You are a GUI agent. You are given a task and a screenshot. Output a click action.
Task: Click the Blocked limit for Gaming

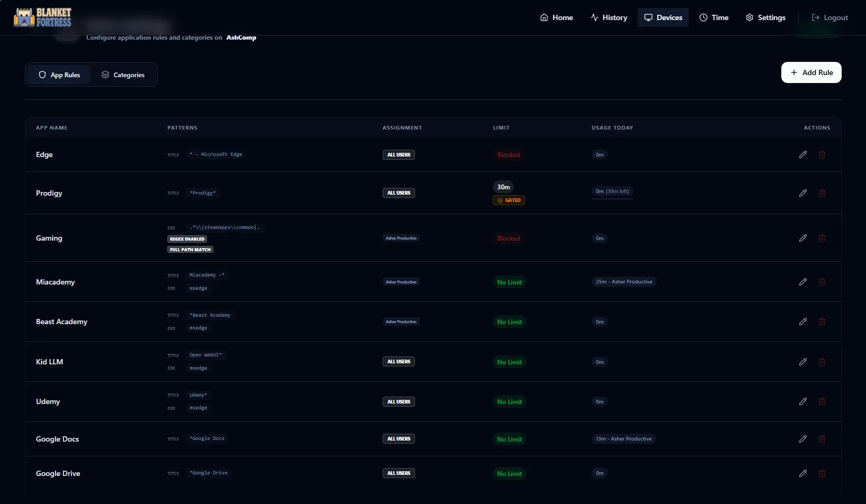point(509,239)
